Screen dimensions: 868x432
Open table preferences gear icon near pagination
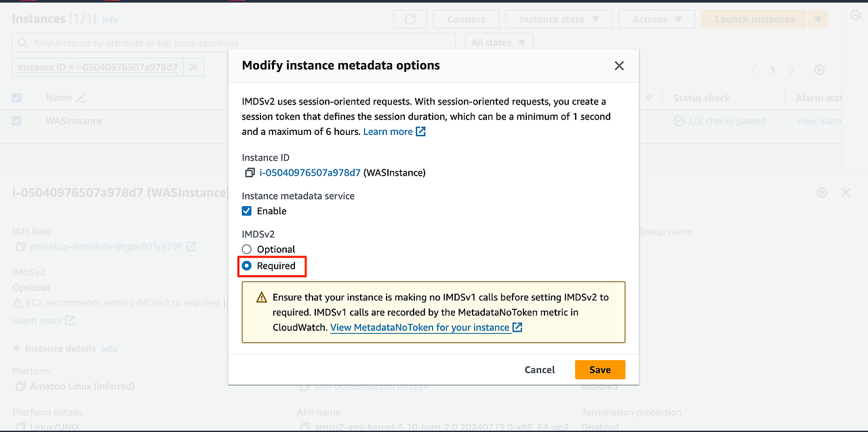(819, 70)
